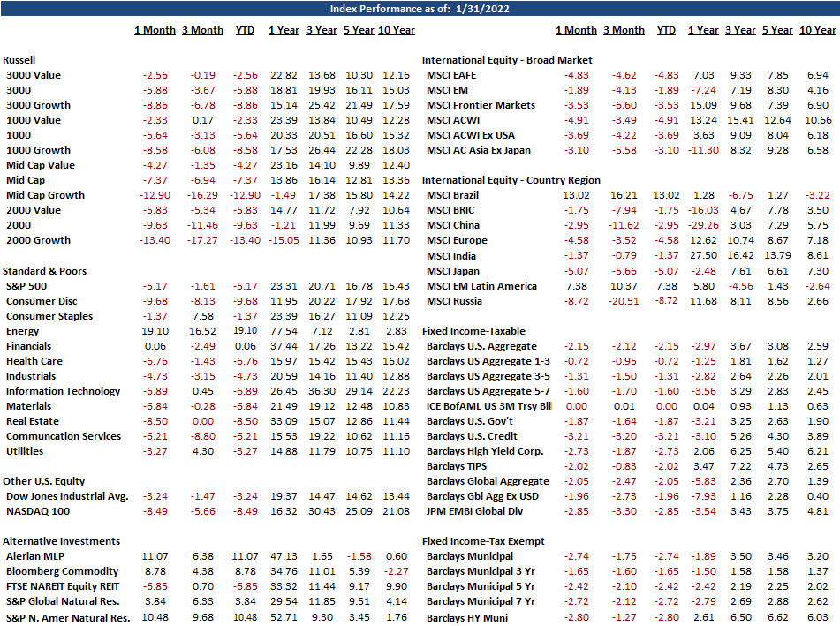Click Barclays TIPS 1 Year value 3.47
840x626 pixels.
coord(703,466)
